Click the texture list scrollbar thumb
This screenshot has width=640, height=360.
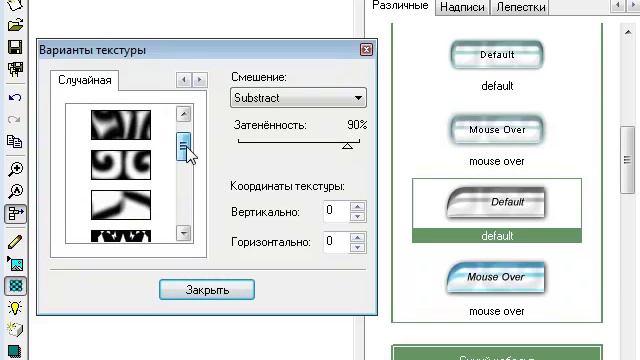tap(183, 146)
